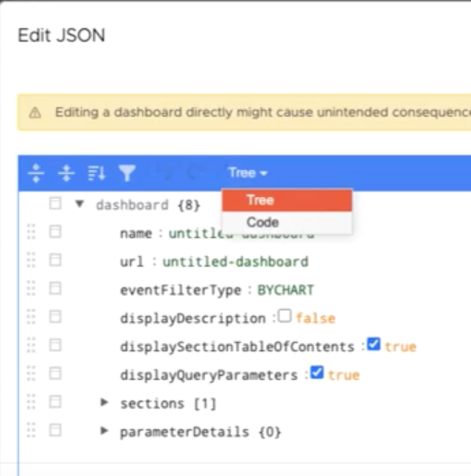The width and height of the screenshot is (471, 476).
Task: Collapse the dashboard root node
Action: click(80, 204)
